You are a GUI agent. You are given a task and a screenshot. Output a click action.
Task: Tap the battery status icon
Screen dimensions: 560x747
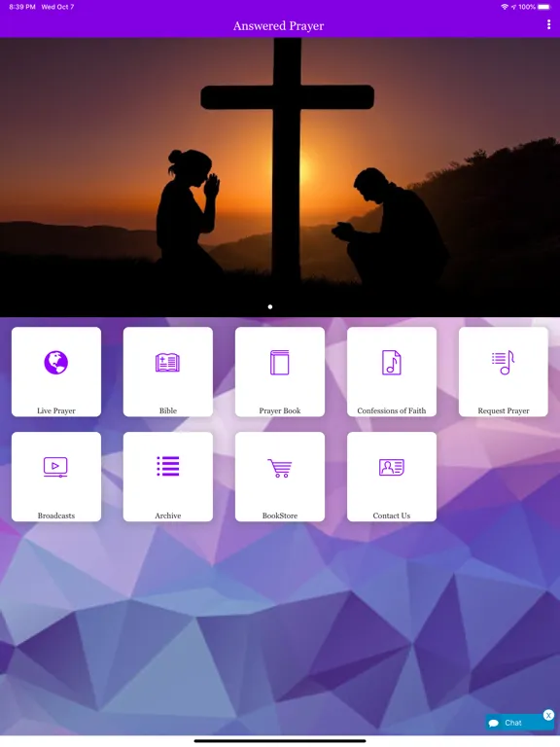(x=544, y=7)
